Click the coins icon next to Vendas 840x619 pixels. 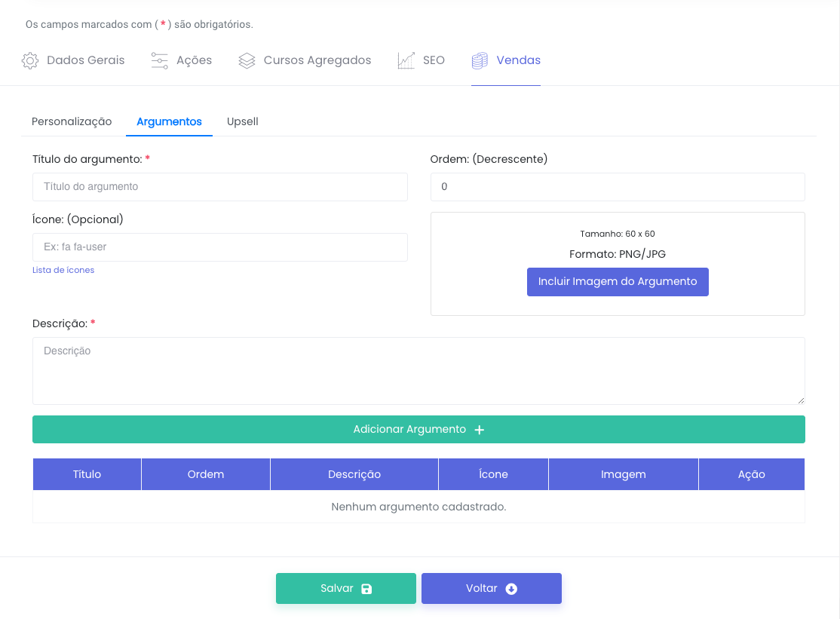click(480, 61)
